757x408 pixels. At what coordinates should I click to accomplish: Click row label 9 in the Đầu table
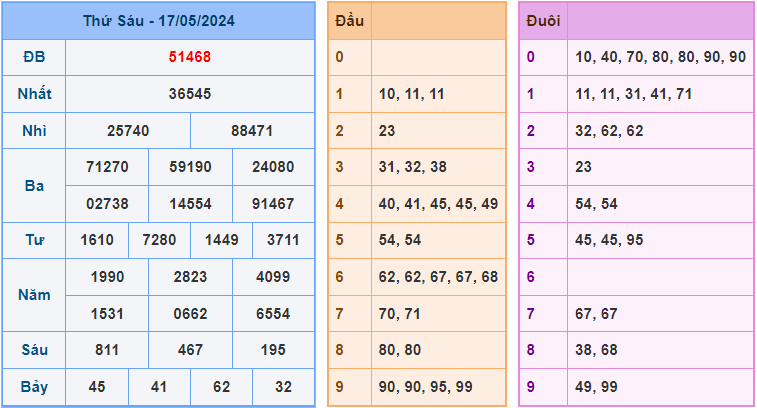(340, 387)
